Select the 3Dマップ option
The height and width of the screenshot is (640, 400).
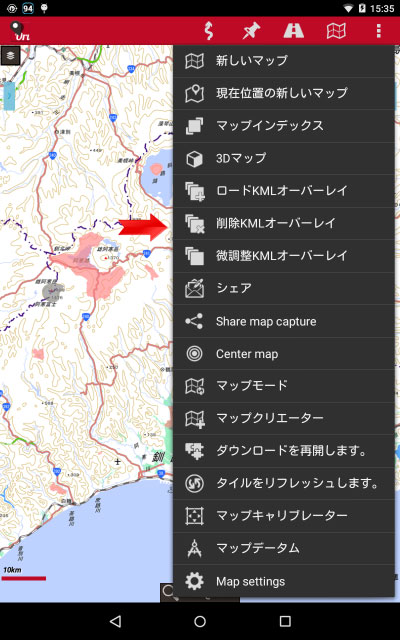[x=284, y=158]
